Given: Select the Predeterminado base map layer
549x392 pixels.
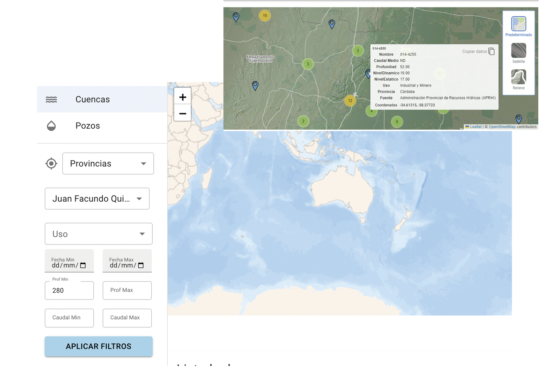Looking at the screenshot, I should pyautogui.click(x=518, y=24).
